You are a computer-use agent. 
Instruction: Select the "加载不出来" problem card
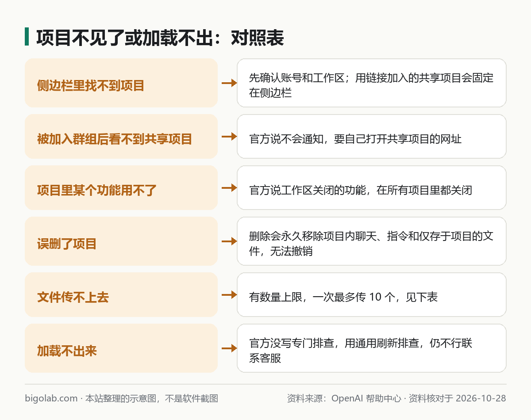pyautogui.click(x=121, y=348)
